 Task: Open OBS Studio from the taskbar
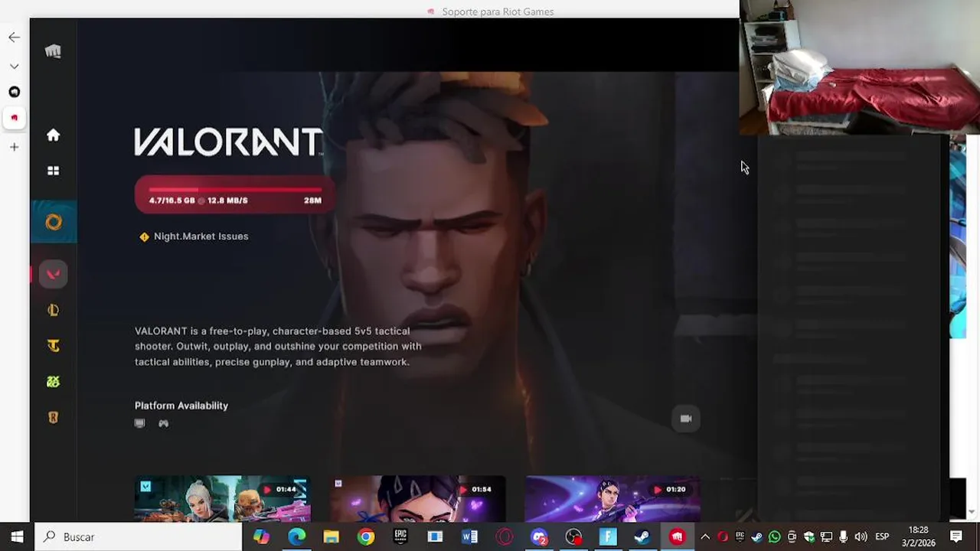coord(573,537)
